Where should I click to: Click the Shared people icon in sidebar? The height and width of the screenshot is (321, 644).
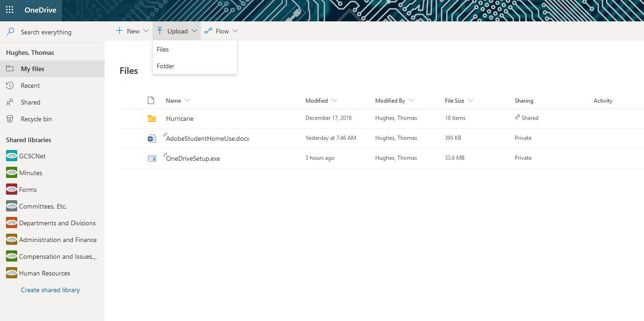[x=10, y=102]
